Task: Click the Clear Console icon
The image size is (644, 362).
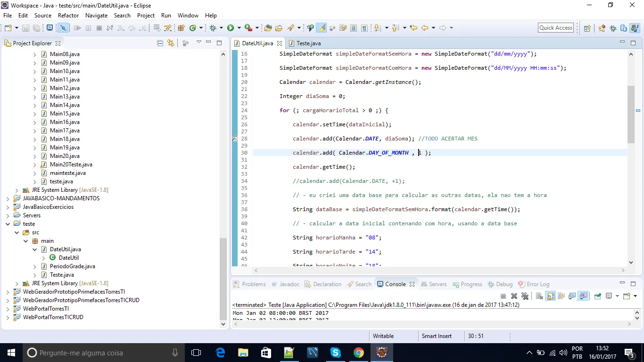Action: pyautogui.click(x=539, y=296)
